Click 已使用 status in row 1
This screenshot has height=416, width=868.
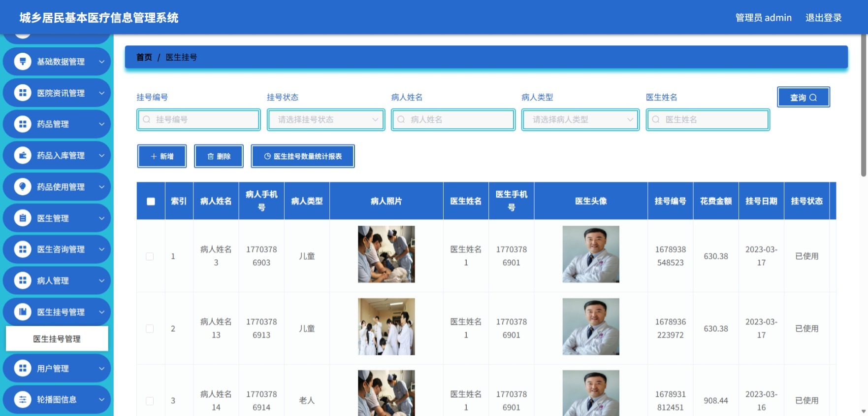click(x=806, y=256)
